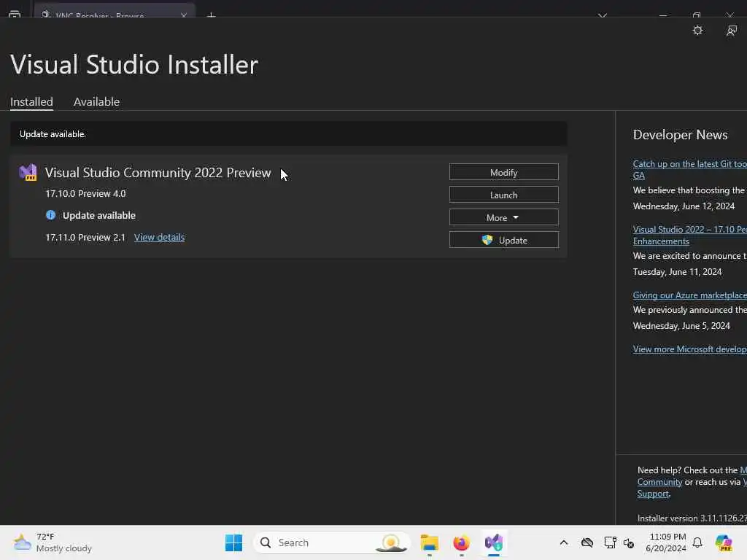Open View details for 17.11.0 Preview 2.1
The image size is (747, 560).
159,237
